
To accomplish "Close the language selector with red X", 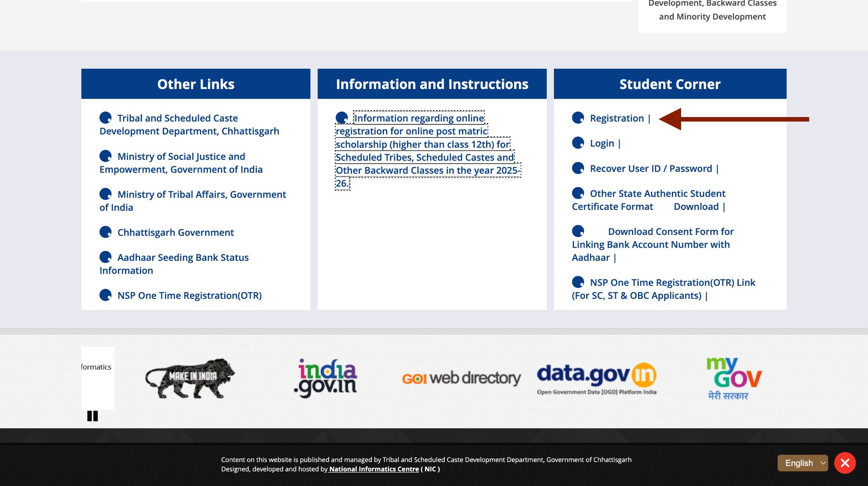I will pos(845,463).
